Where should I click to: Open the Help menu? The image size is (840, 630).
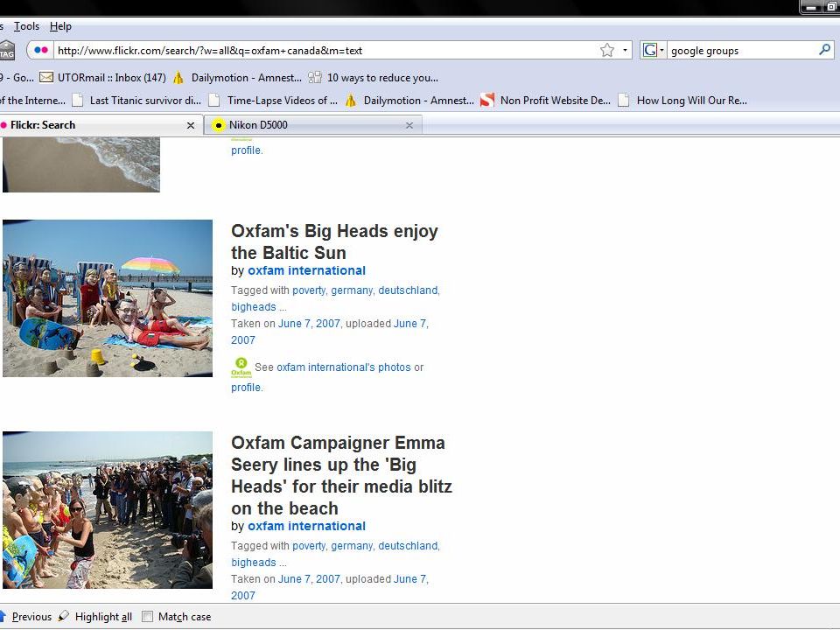click(60, 26)
